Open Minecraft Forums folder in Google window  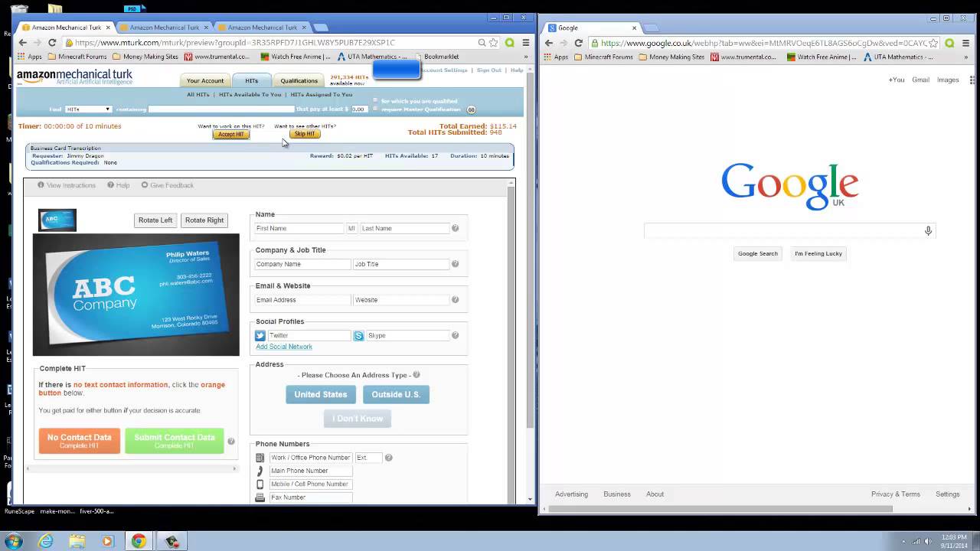(x=604, y=57)
